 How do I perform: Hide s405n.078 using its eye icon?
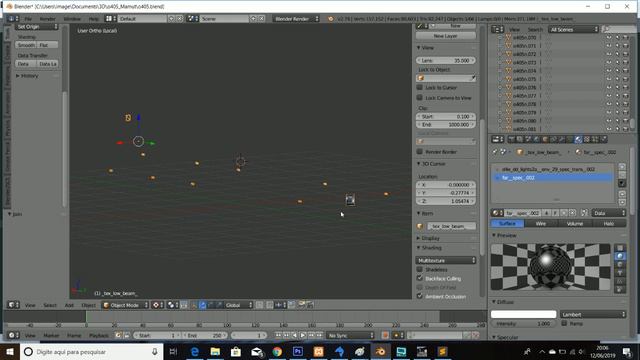coord(609,104)
